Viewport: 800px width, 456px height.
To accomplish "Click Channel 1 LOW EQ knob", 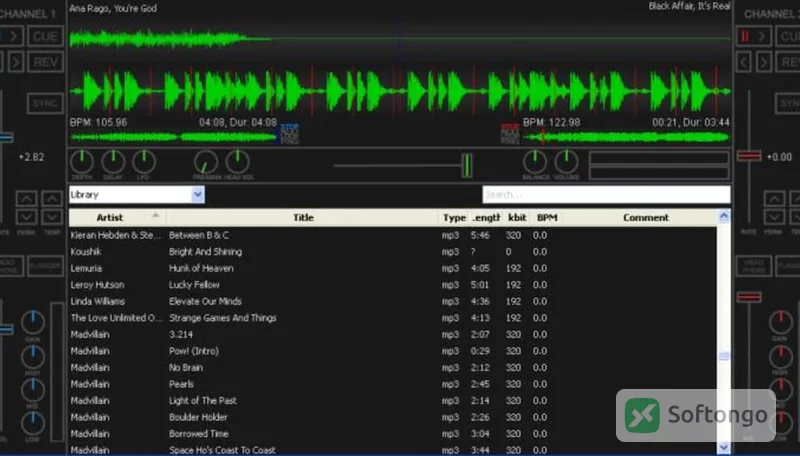I will tap(33, 423).
